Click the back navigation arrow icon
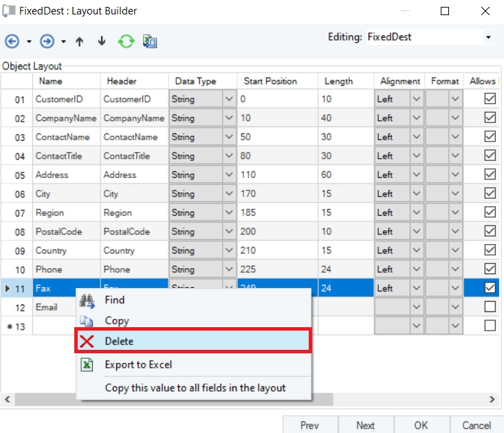504x433 pixels. [12, 42]
